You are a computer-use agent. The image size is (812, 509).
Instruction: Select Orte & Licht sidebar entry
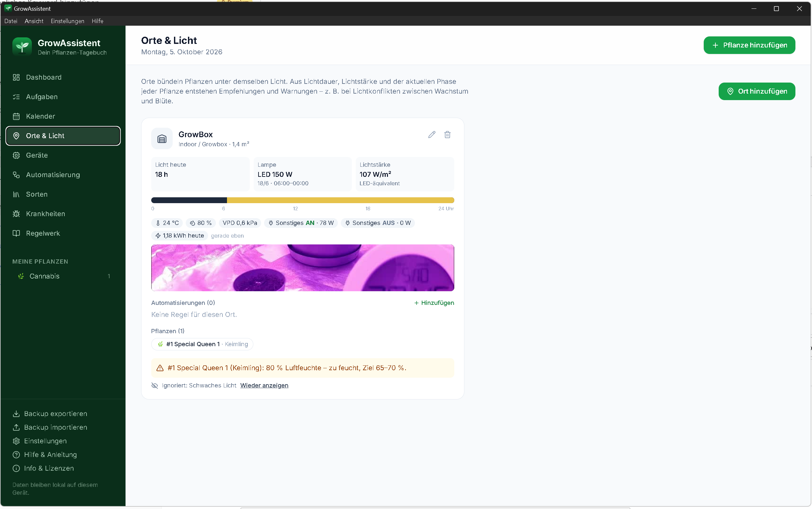click(x=63, y=136)
